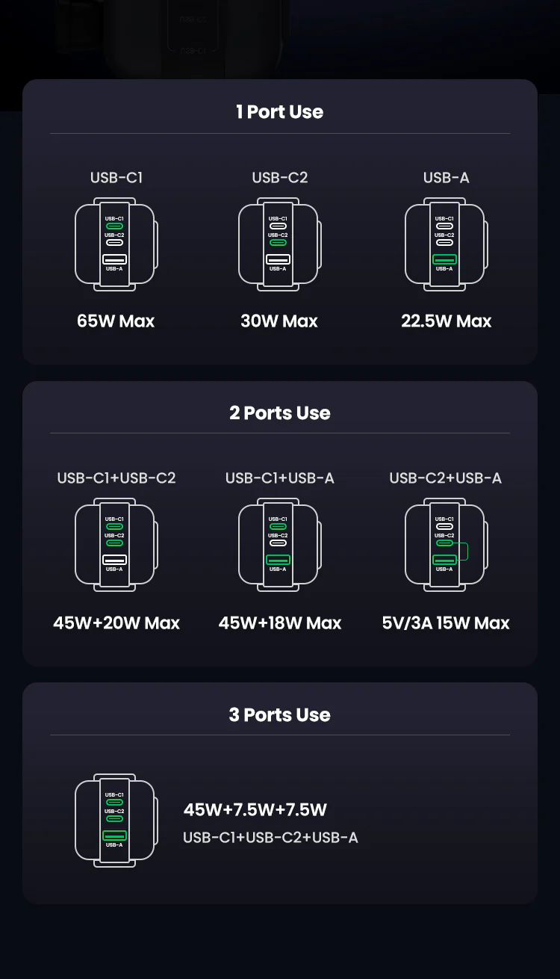
Task: Click the "1 Port Use" heading
Action: coord(280,112)
